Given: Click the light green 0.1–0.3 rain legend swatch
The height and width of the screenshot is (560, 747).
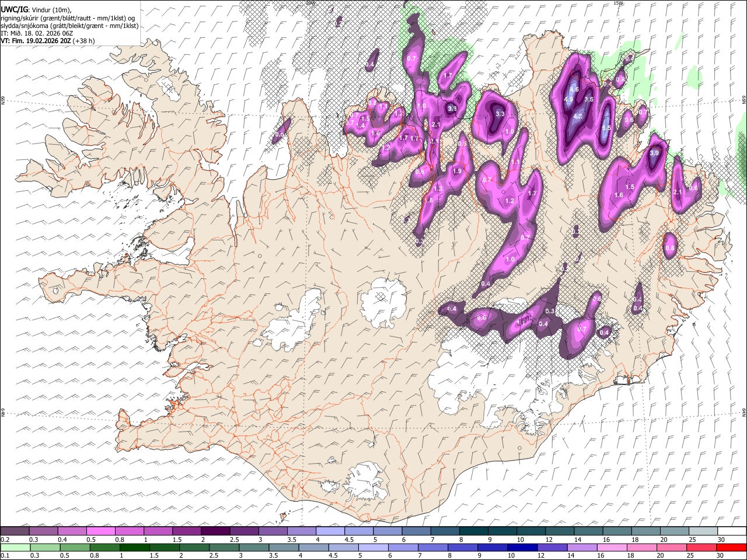Looking at the screenshot, I should [15, 547].
